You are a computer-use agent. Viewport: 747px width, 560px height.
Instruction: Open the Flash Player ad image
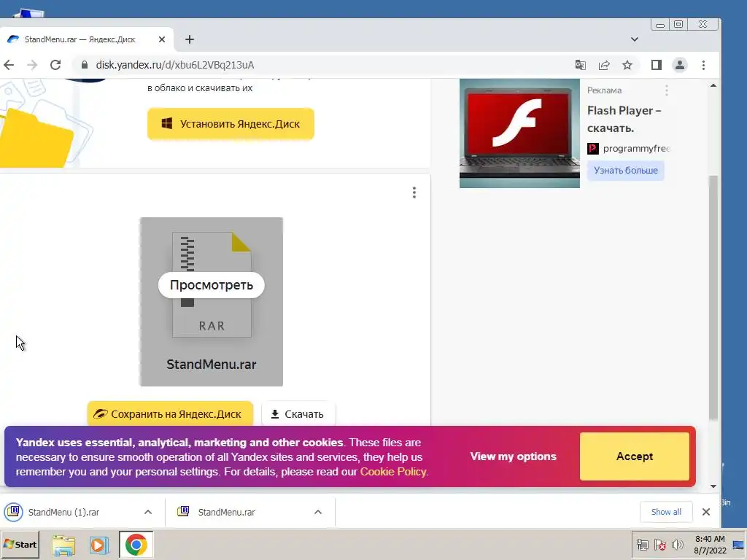[x=519, y=133]
